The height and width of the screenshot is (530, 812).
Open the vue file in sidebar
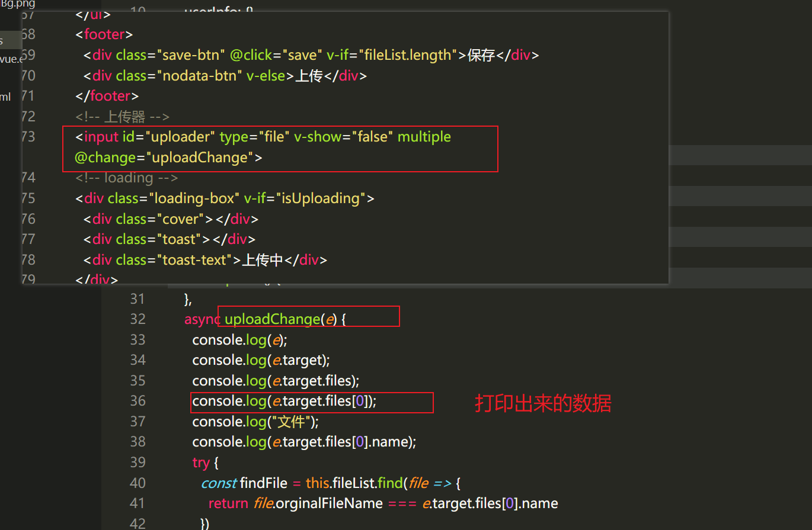point(12,59)
